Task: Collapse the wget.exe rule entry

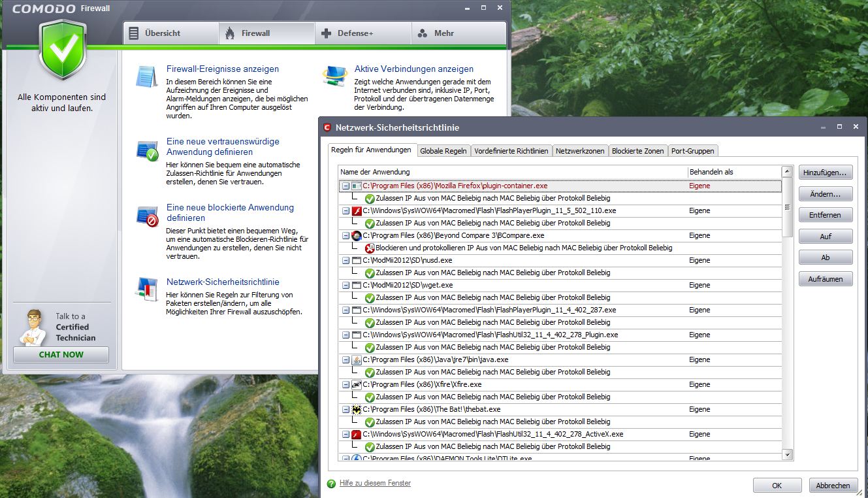Action: pyautogui.click(x=346, y=286)
